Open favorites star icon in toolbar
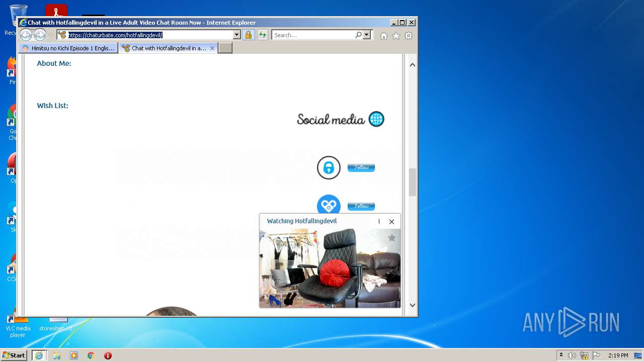The width and height of the screenshot is (644, 362). pyautogui.click(x=396, y=36)
